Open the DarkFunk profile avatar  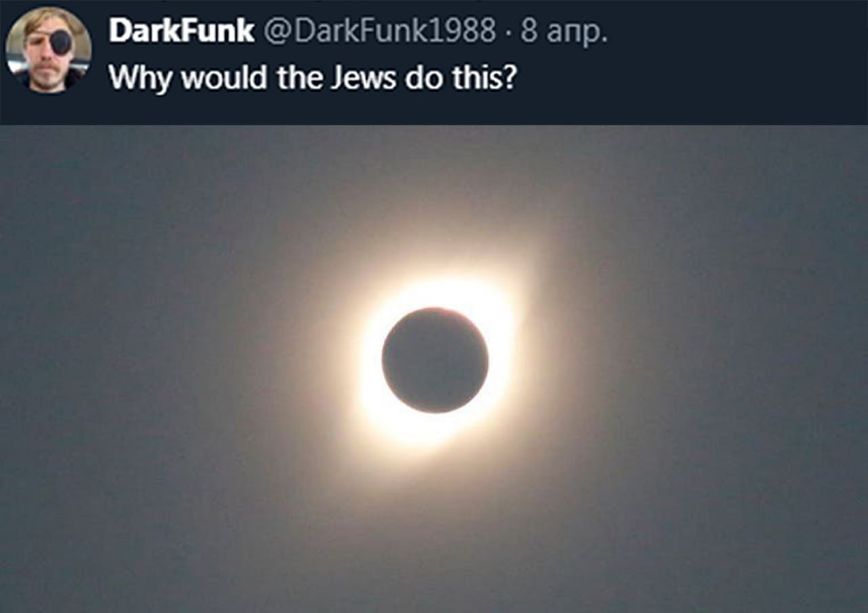(48, 50)
